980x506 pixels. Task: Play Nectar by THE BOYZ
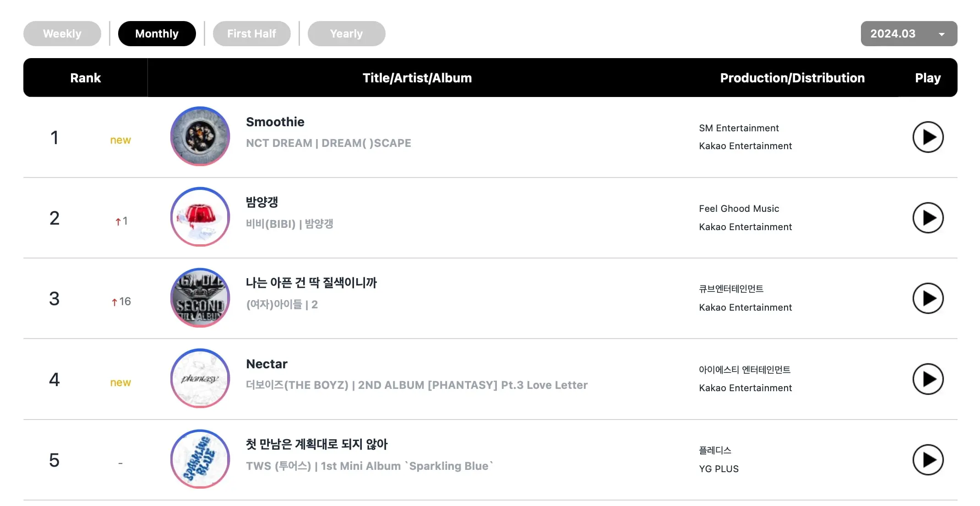(928, 379)
